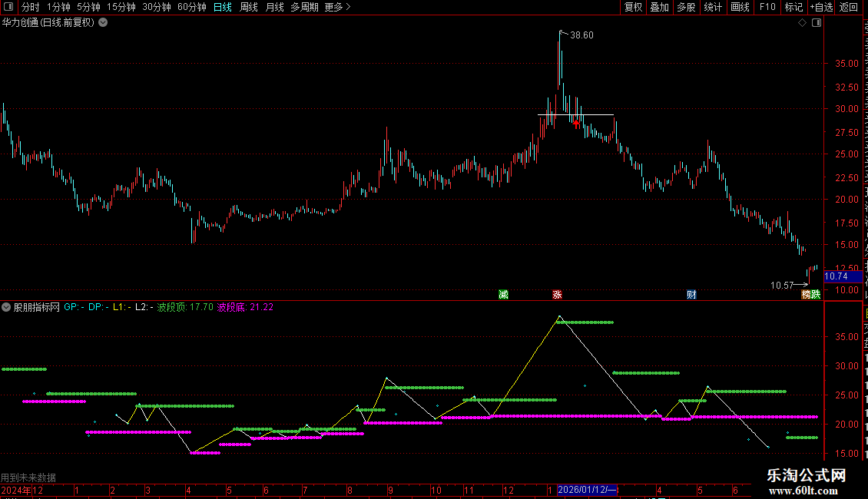Viewport: 868px width, 499px height.
Task: Click the red 涨 event marker
Action: 557,295
